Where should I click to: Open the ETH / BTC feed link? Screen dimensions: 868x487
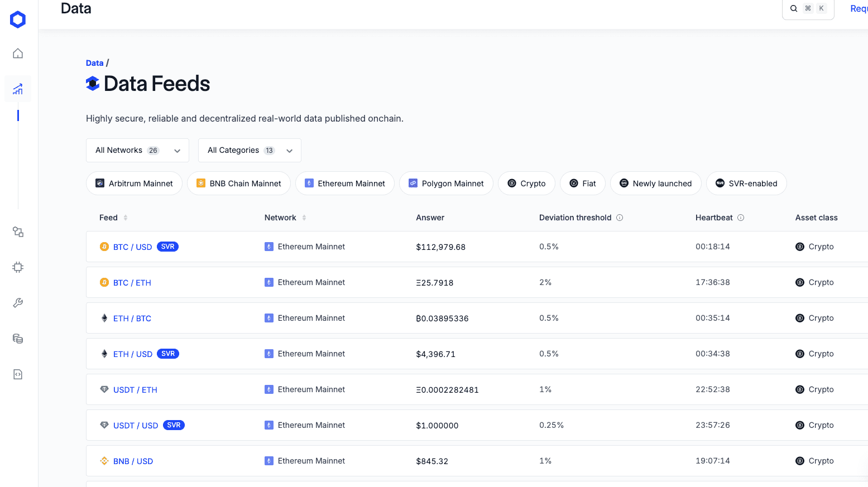132,319
